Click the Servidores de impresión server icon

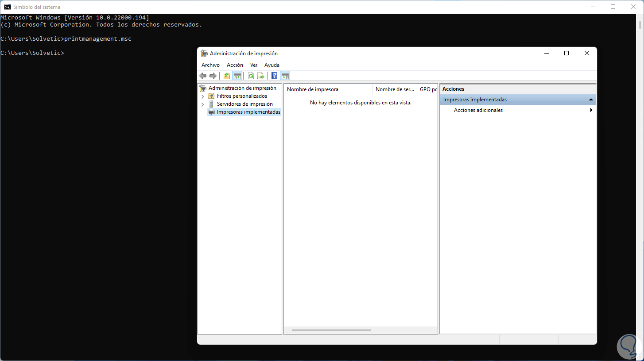(211, 104)
